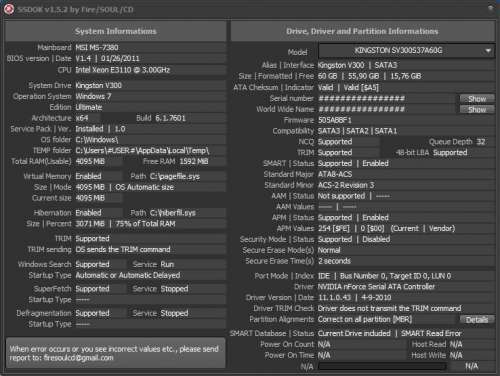
Task: Select 75% of Total RAM value
Action: click(146, 224)
